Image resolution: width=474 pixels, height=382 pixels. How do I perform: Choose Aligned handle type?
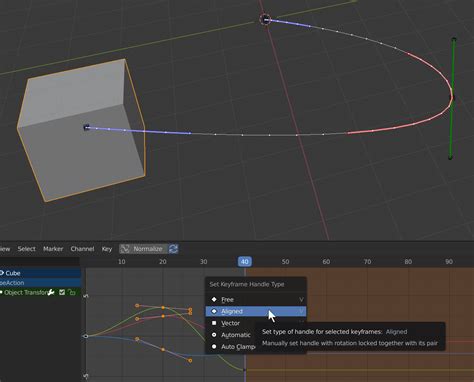click(x=256, y=311)
